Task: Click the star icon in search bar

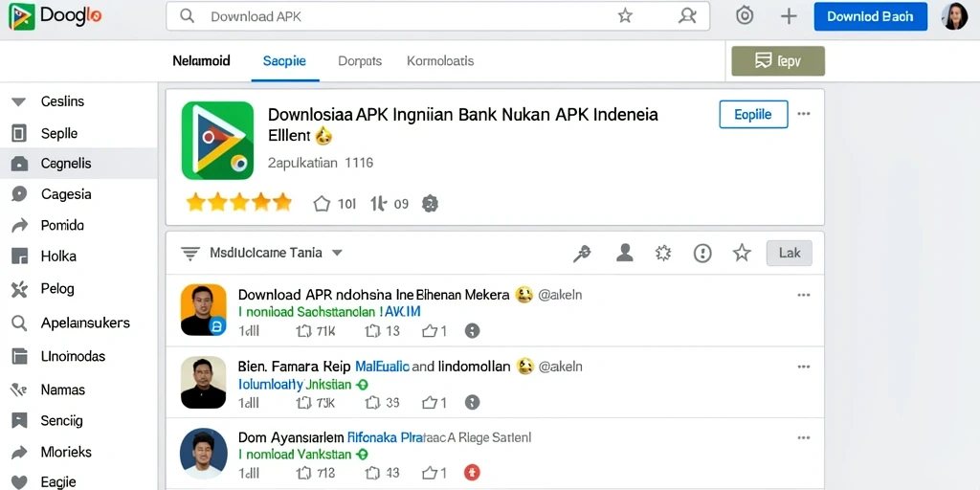Action: pyautogui.click(x=625, y=16)
